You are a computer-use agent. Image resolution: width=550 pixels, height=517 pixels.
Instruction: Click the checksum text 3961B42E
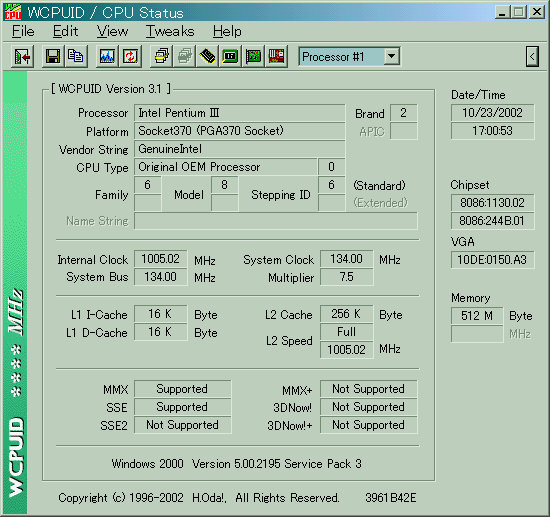pyautogui.click(x=391, y=498)
